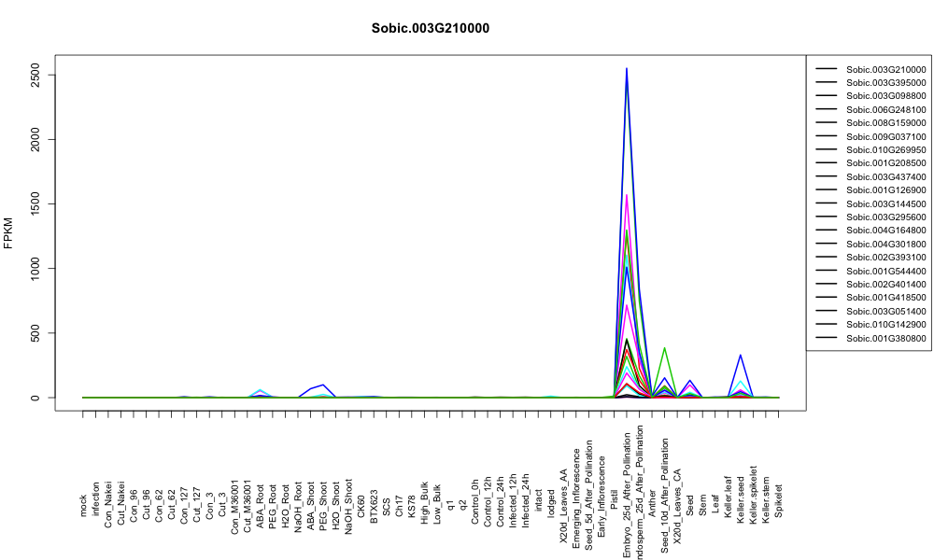Click the 1000 y-axis tick label

tap(35, 269)
